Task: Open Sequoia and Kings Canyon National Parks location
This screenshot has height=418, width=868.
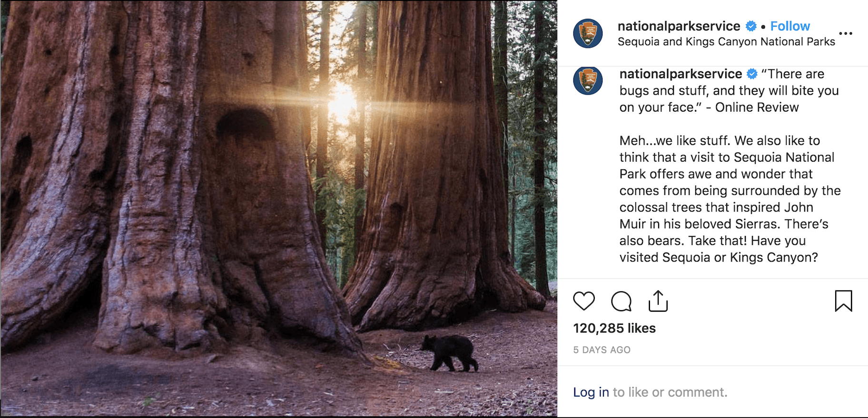Action: (x=726, y=42)
